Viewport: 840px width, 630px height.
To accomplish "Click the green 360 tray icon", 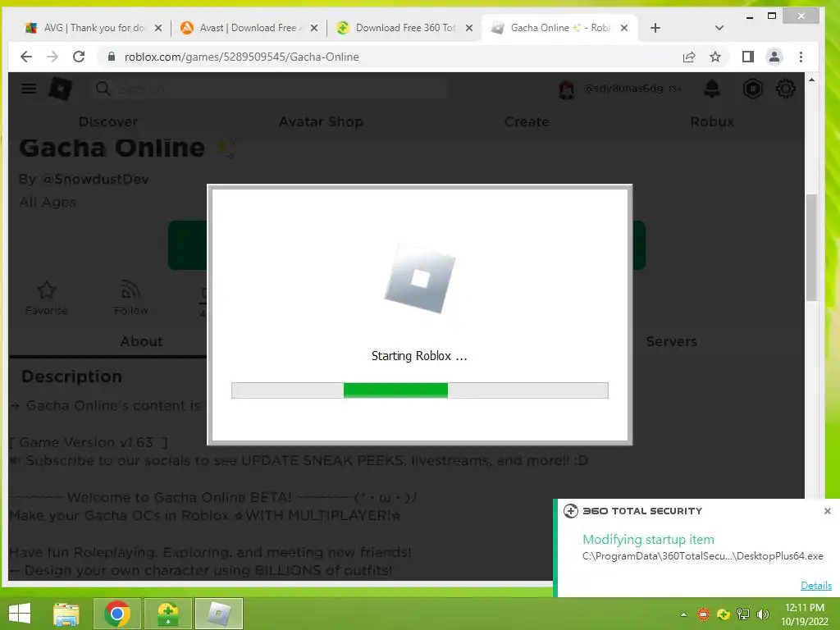I will pos(724,614).
